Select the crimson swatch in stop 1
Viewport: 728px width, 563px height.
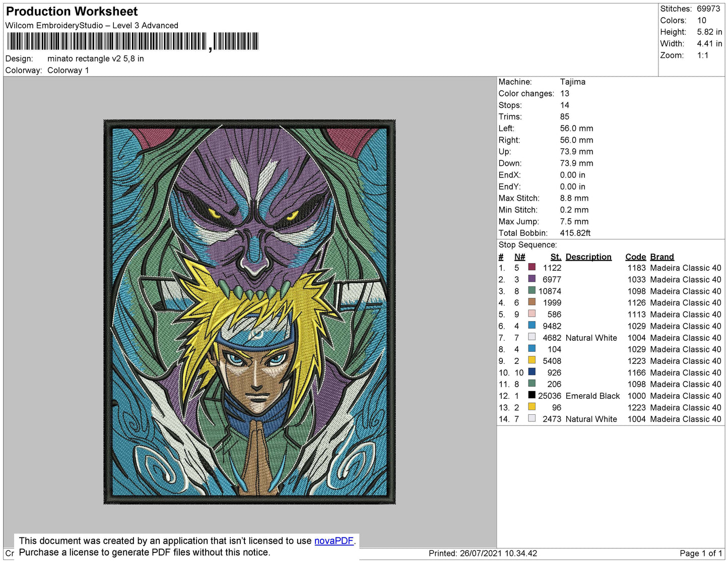click(532, 267)
